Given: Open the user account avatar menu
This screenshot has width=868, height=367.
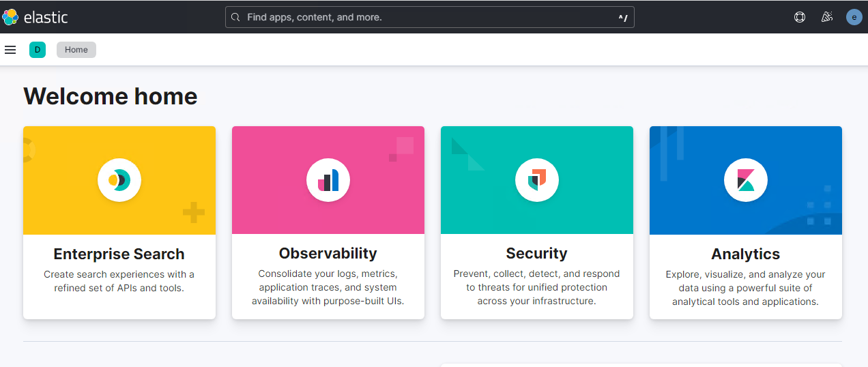Looking at the screenshot, I should (854, 17).
